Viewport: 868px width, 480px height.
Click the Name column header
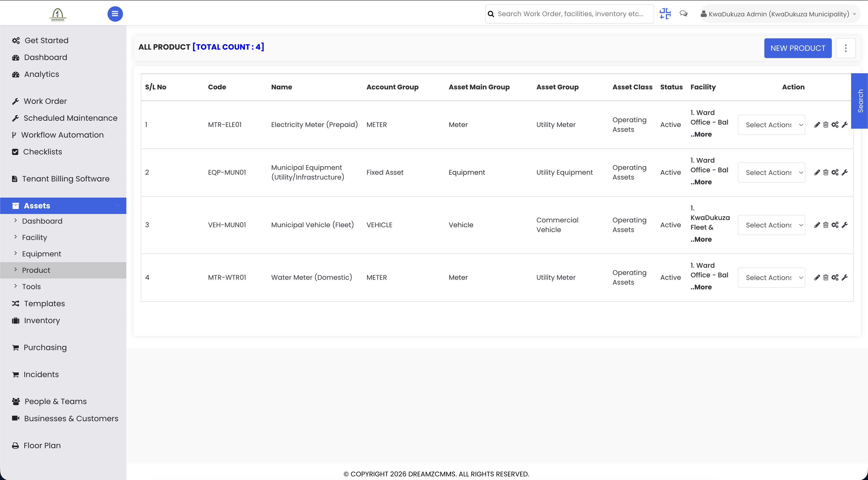(x=282, y=87)
